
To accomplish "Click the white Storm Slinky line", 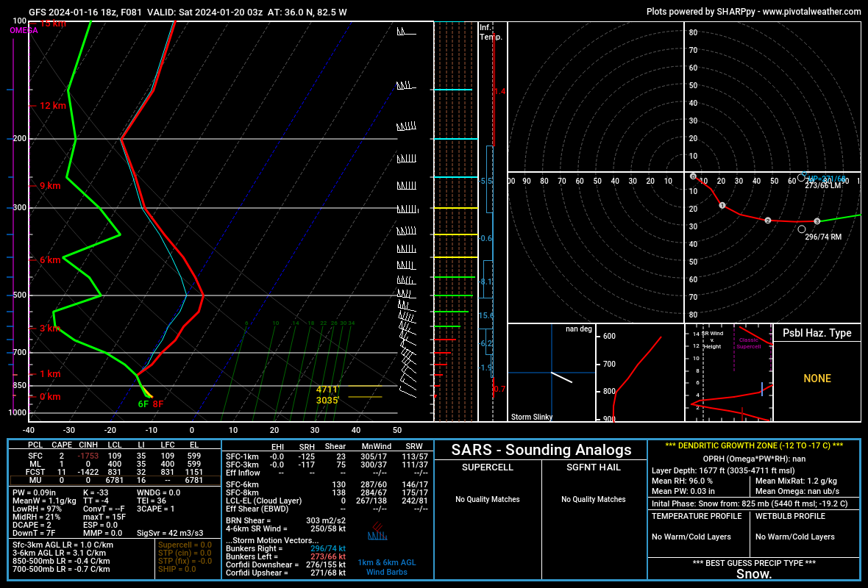I will pyautogui.click(x=562, y=377).
